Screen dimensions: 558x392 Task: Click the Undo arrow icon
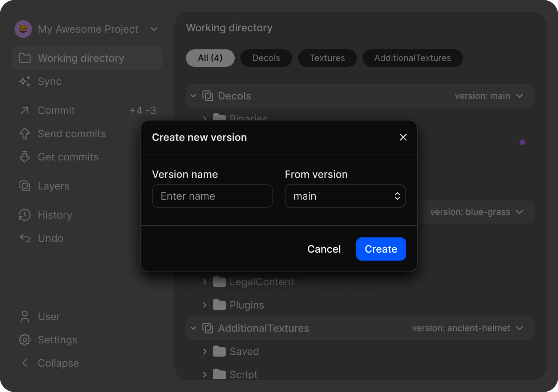(25, 238)
